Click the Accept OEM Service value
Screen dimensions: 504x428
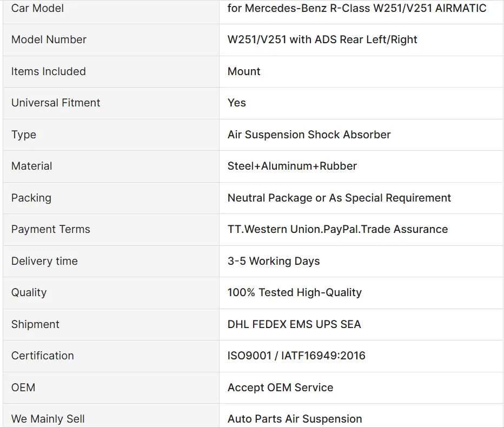tap(280, 387)
